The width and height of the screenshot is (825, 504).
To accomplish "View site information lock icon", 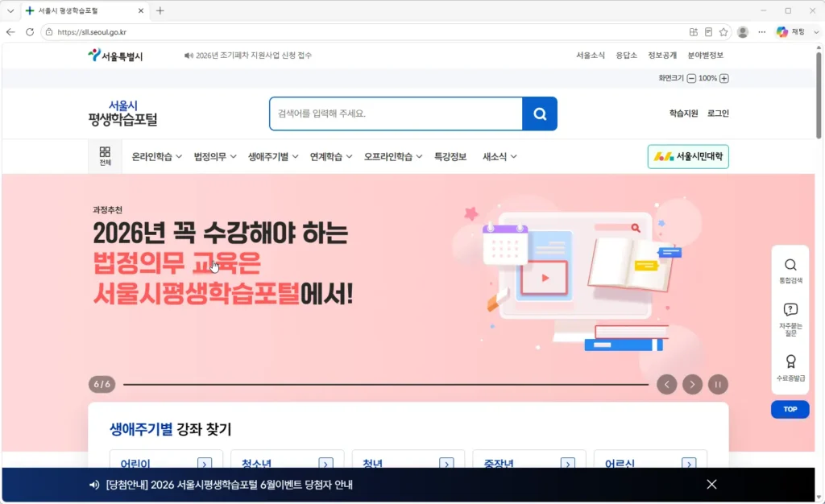I will tap(49, 32).
